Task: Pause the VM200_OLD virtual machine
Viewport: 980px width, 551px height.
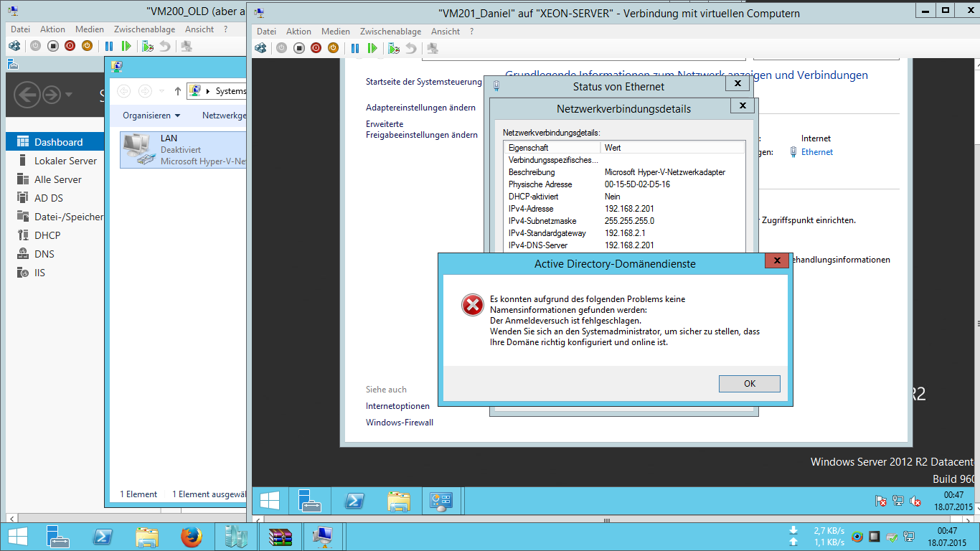Action: coord(109,46)
